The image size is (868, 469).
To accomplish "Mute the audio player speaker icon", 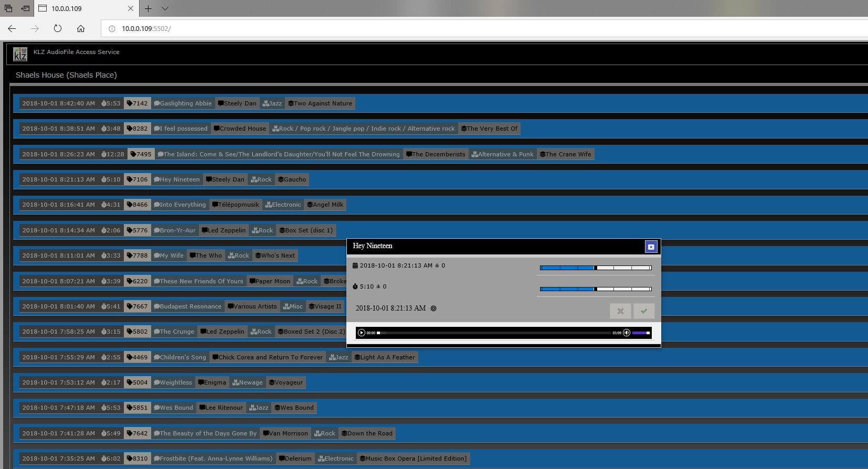I will 626,333.
